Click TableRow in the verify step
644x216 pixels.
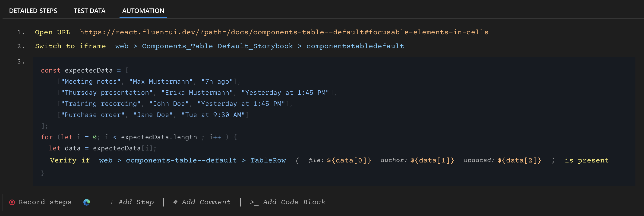pyautogui.click(x=268, y=161)
